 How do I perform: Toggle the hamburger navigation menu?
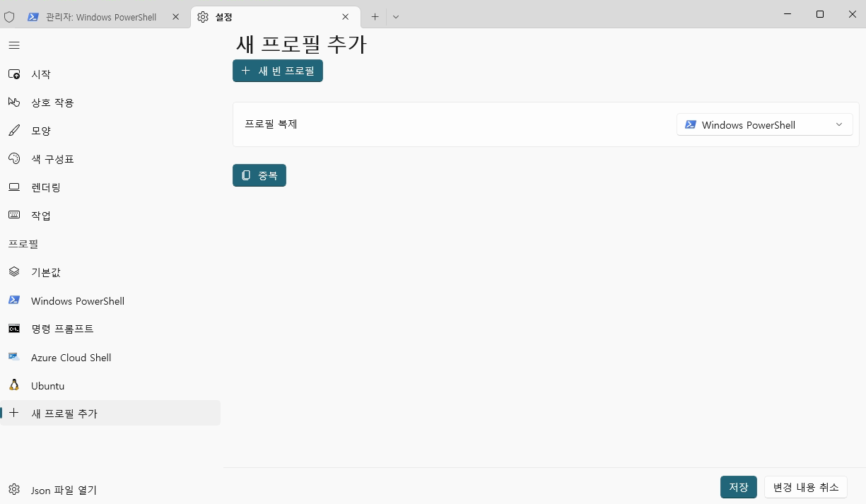pos(14,45)
